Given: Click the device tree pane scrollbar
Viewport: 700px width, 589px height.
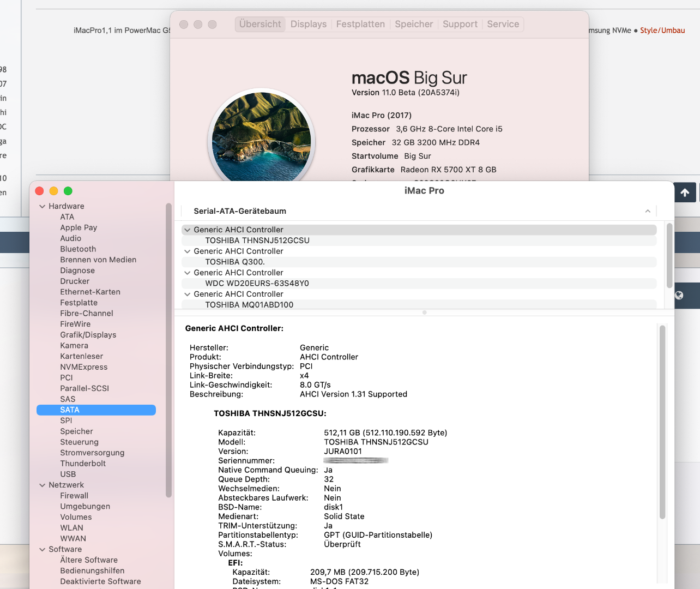Looking at the screenshot, I should click(x=669, y=255).
